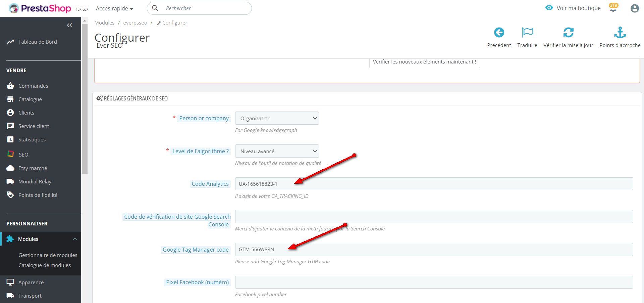Click Vérifier les nouveaux éléments maintenant button

click(424, 62)
